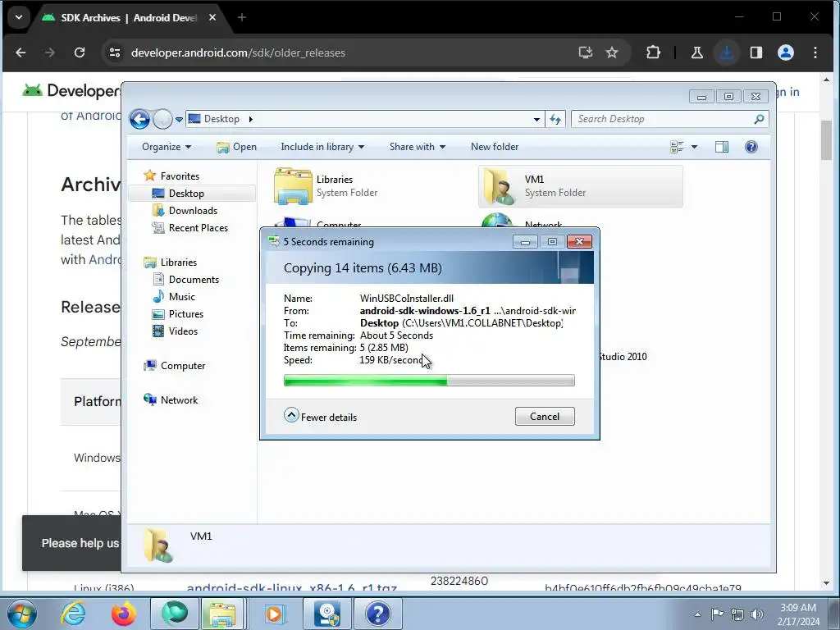Toggle the Chrome side panel icon

point(756,52)
